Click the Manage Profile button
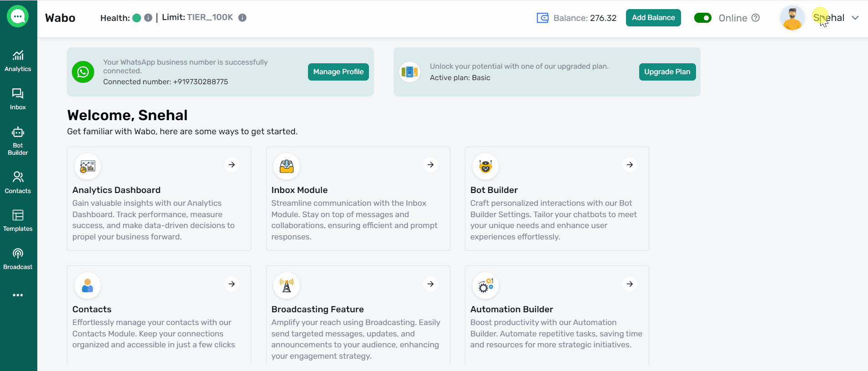868x371 pixels. tap(338, 72)
